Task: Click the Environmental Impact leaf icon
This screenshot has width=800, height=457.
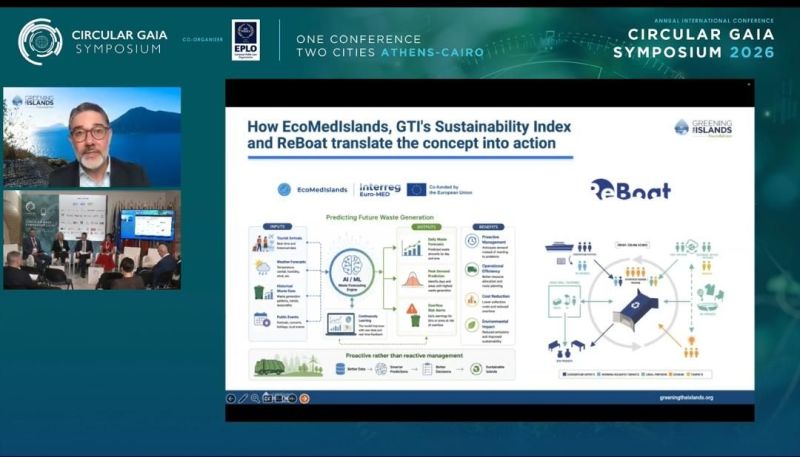Action: 472,325
